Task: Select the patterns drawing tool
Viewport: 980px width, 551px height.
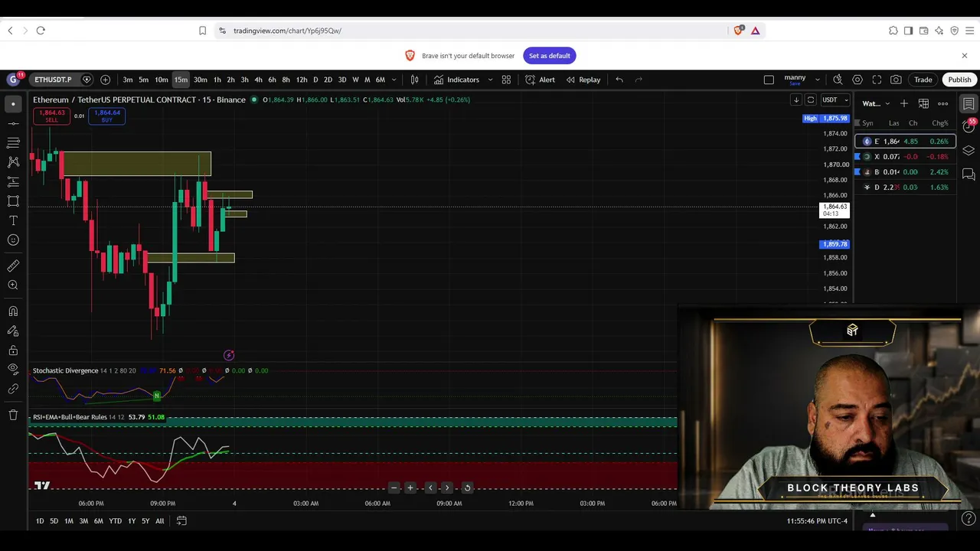Action: 13,162
